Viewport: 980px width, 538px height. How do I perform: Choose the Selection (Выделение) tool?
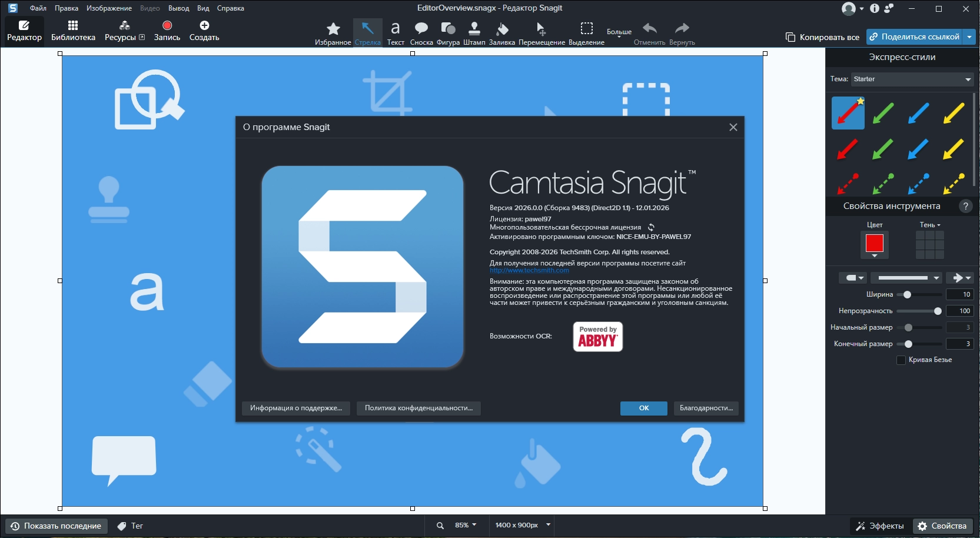pyautogui.click(x=586, y=33)
